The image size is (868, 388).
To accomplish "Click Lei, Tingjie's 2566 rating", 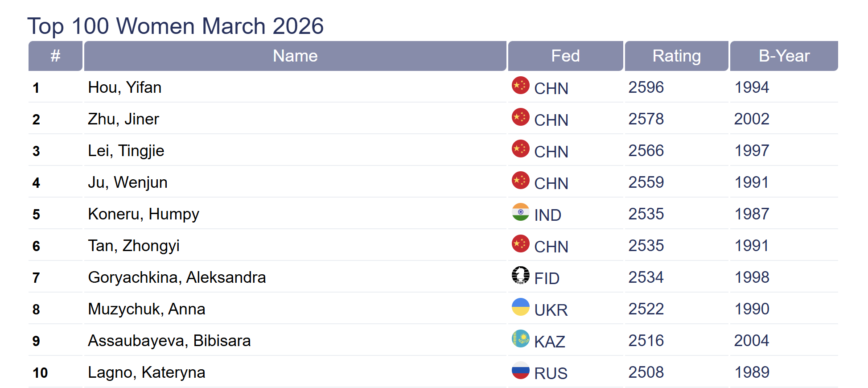I will coord(646,151).
